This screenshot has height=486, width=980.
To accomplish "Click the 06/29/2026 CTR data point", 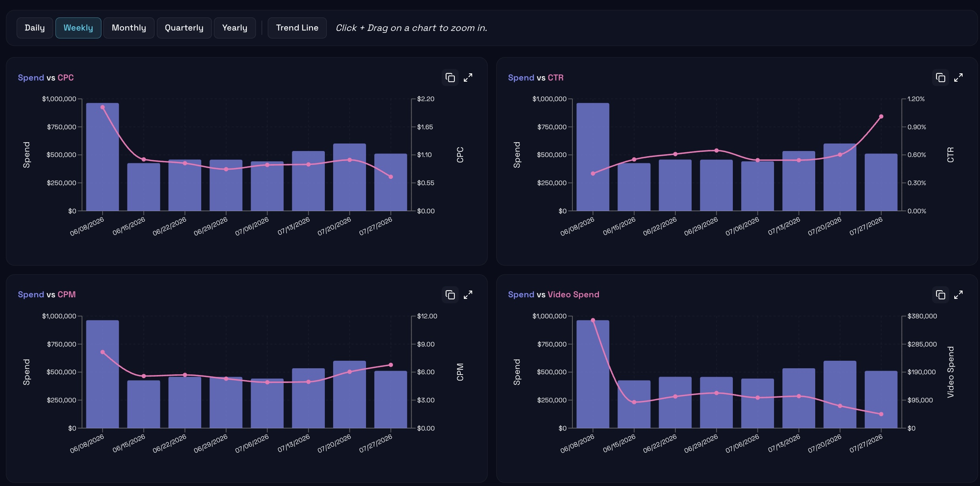I will click(x=717, y=150).
